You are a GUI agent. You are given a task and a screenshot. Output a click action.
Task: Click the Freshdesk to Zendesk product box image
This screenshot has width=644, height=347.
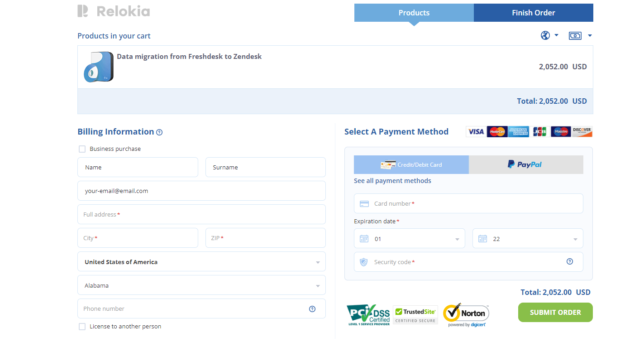tap(98, 67)
